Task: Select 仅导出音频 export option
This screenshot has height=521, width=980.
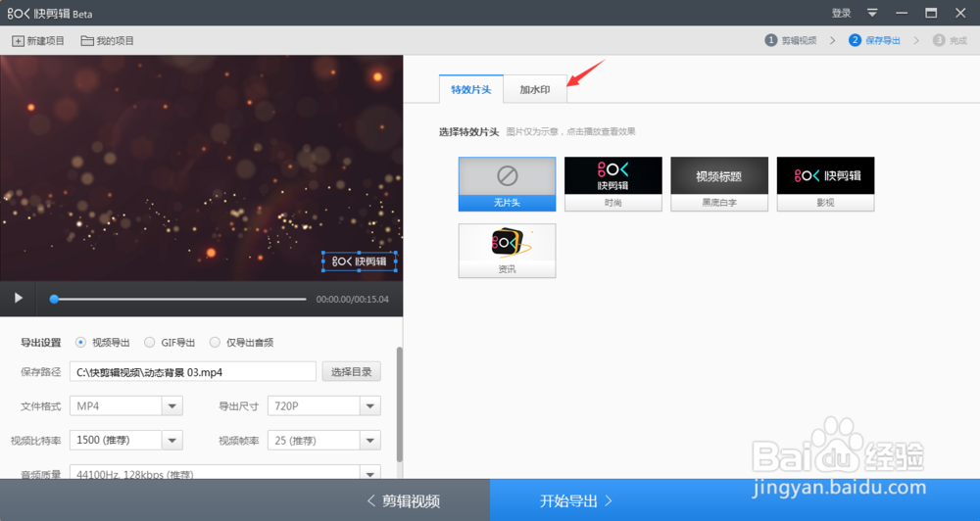Action: click(241, 343)
